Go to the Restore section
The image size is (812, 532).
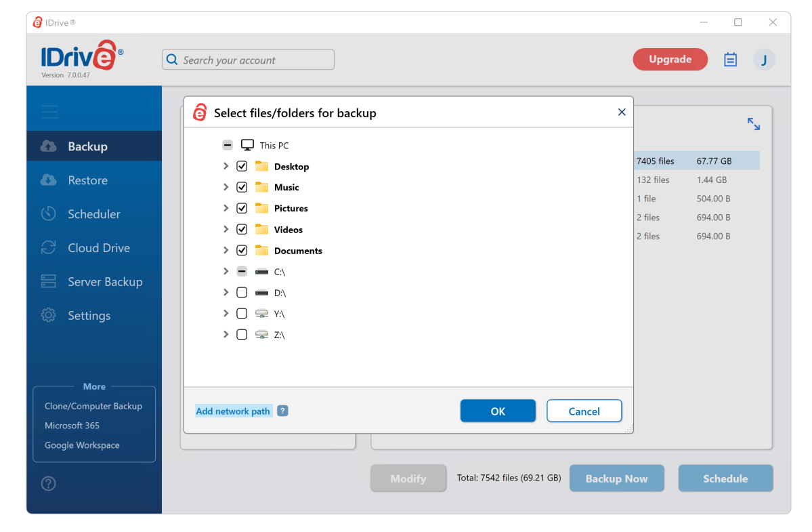click(87, 180)
